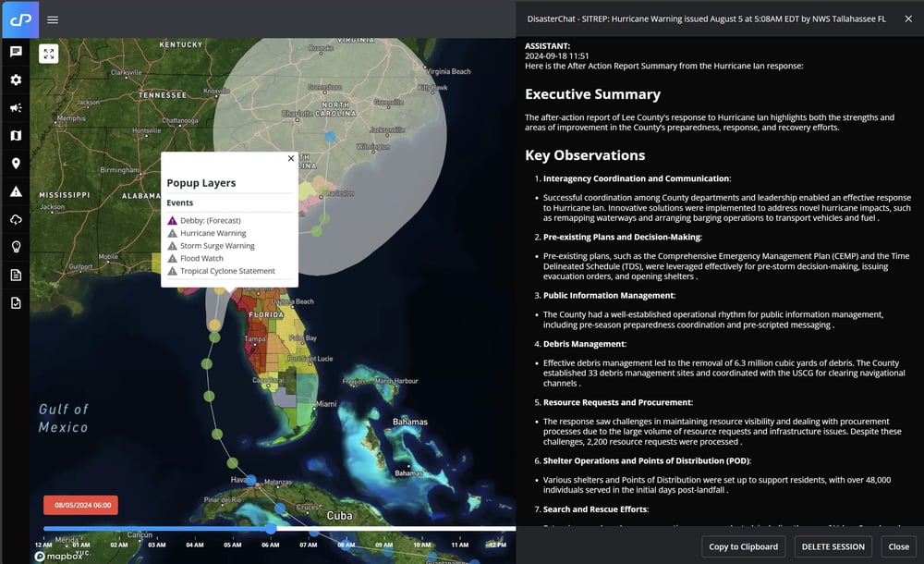Choose Flood Watch from the events list
The height and width of the screenshot is (564, 924).
point(201,259)
